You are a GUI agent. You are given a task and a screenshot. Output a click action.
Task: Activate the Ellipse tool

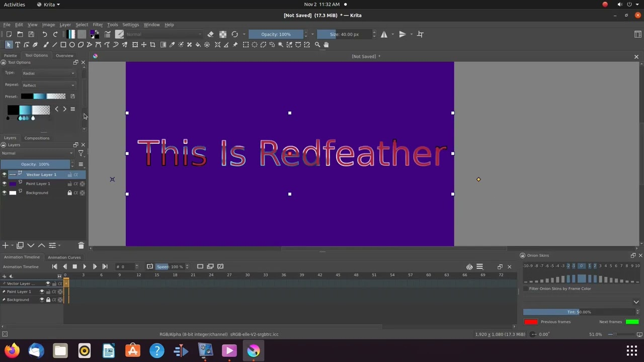pos(72,44)
